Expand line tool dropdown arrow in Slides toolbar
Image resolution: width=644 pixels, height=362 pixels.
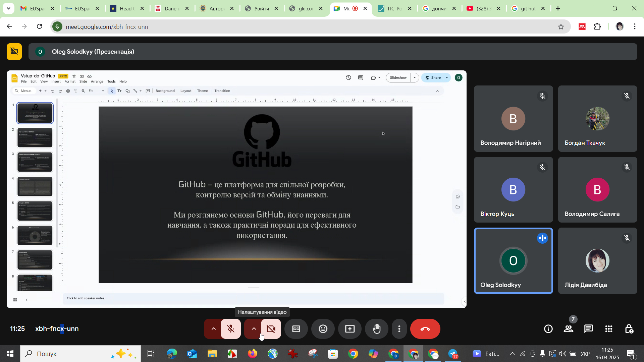tap(141, 91)
